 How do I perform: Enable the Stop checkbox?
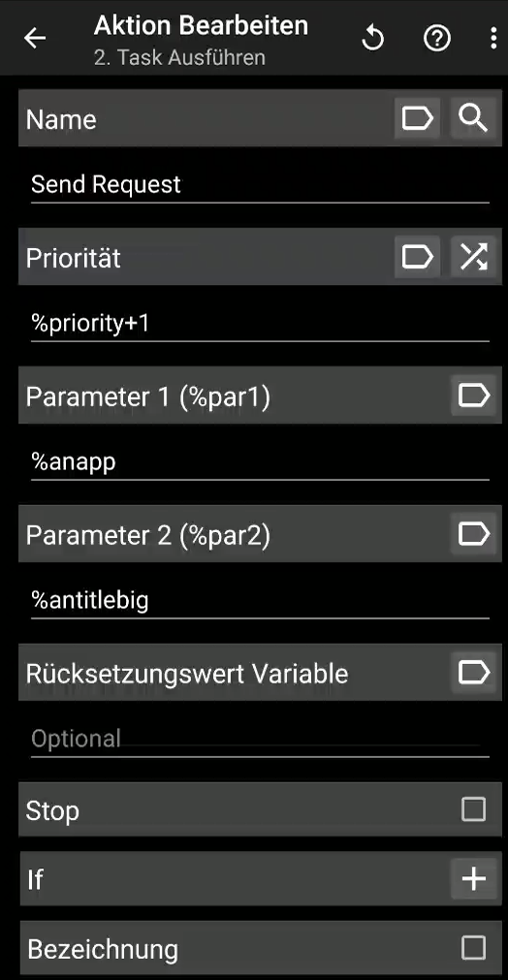tap(473, 809)
